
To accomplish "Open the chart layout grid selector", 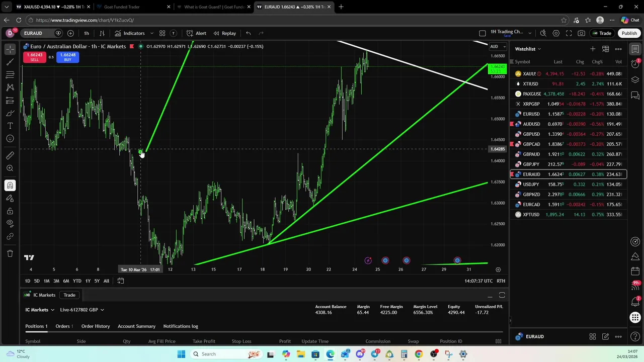I will pyautogui.click(x=162, y=33).
